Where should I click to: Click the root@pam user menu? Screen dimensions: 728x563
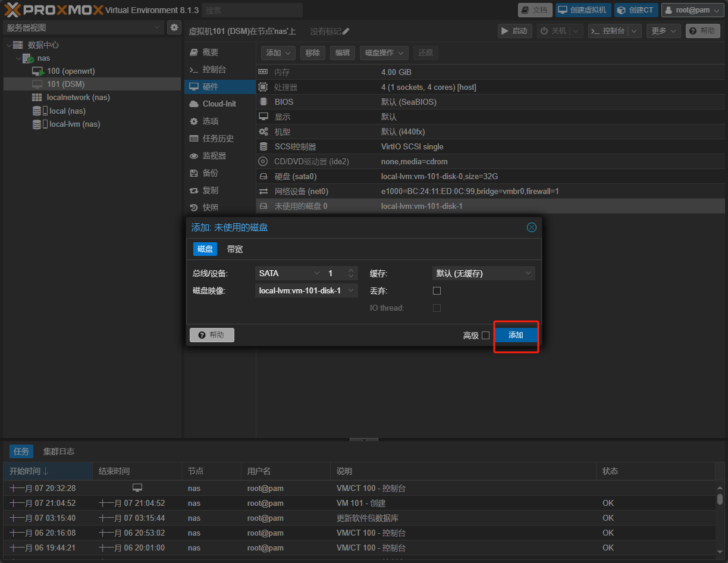click(x=692, y=10)
